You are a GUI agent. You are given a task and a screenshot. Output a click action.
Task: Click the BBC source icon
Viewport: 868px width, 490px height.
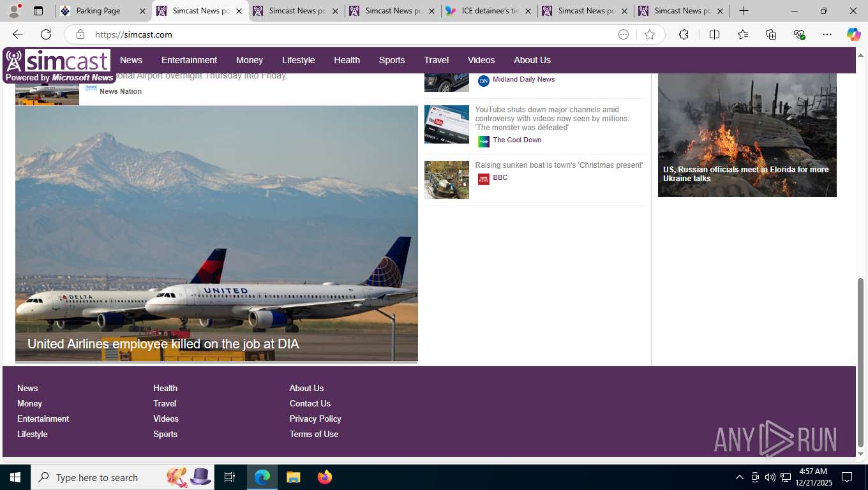(484, 179)
